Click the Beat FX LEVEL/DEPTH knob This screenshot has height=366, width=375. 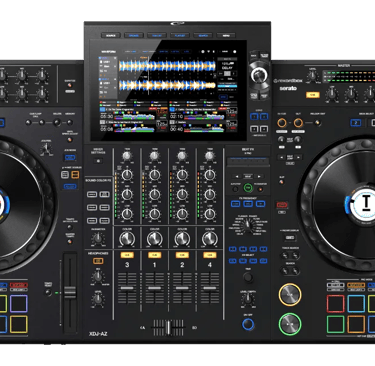(248, 299)
